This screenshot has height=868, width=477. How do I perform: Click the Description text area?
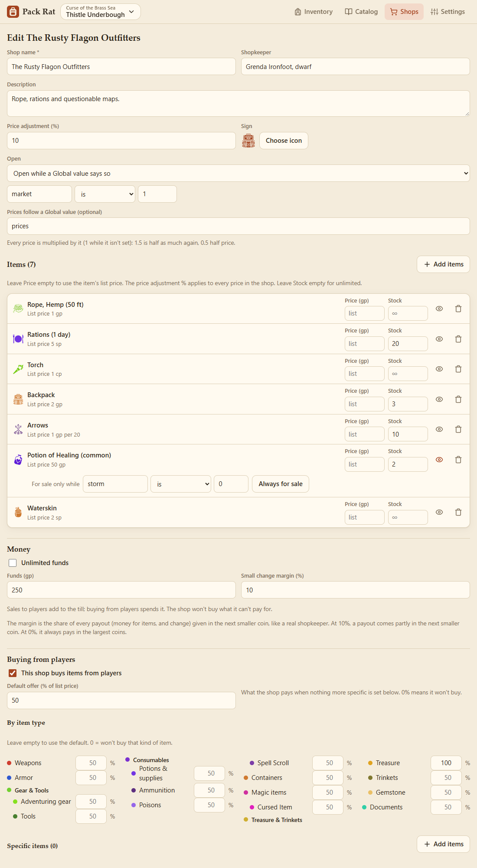click(238, 103)
